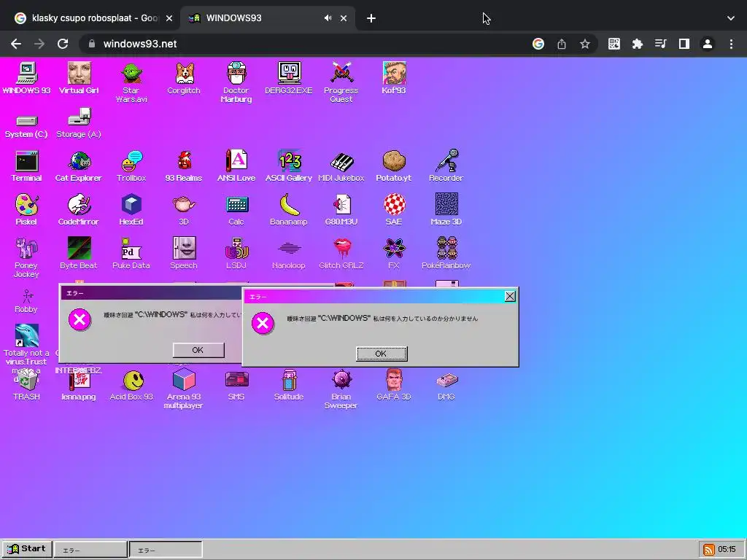The width and height of the screenshot is (747, 560).
Task: Launch ANSI Love
Action: tap(236, 166)
